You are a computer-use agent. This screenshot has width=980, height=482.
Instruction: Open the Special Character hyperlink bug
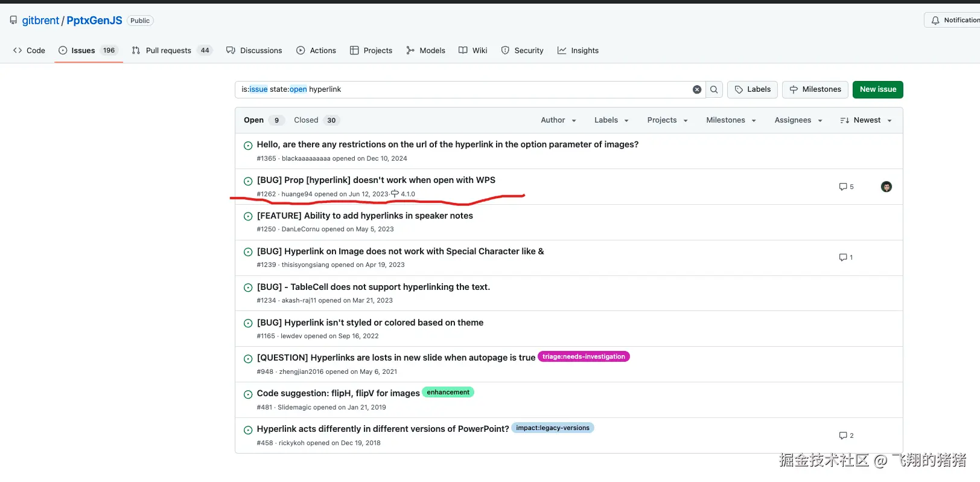401,251
